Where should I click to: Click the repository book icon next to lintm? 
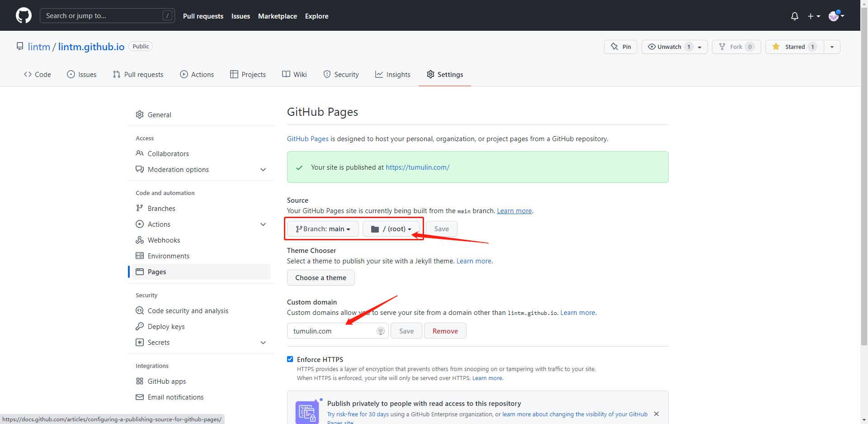click(20, 46)
